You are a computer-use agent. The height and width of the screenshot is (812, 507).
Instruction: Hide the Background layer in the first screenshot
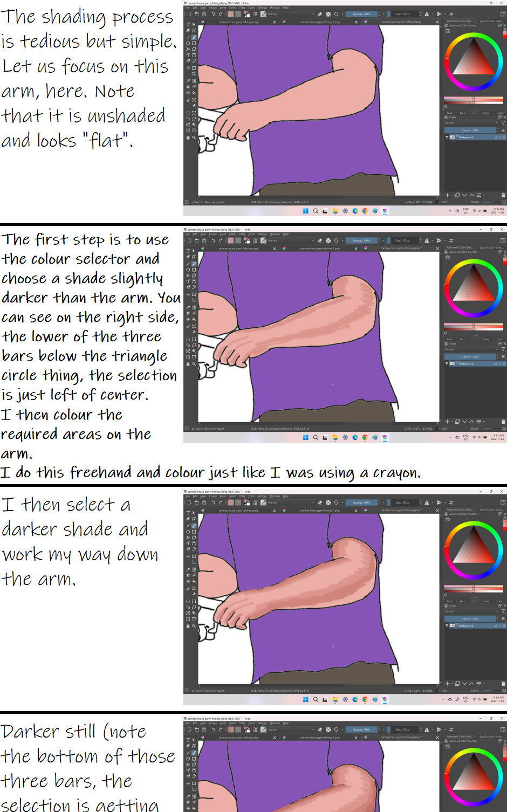tap(447, 137)
